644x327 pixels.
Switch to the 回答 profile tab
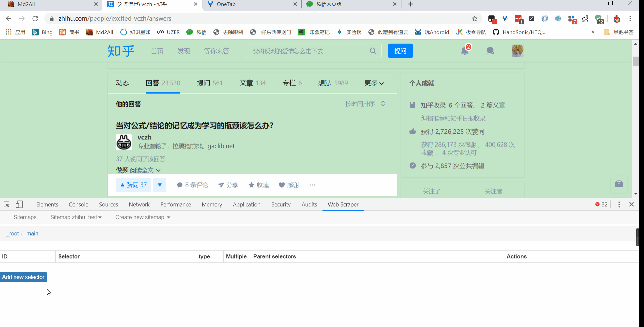(163, 83)
